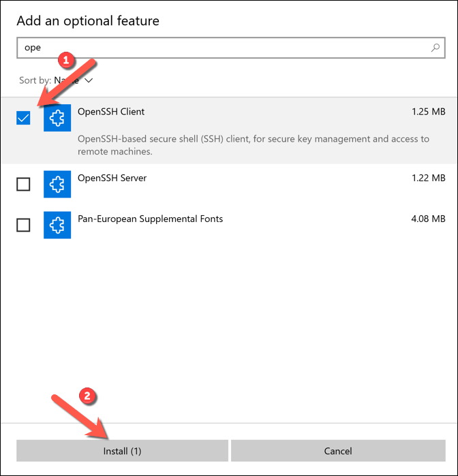Click the "Add an optional feature" heading
Image resolution: width=458 pixels, height=476 pixels.
88,20
